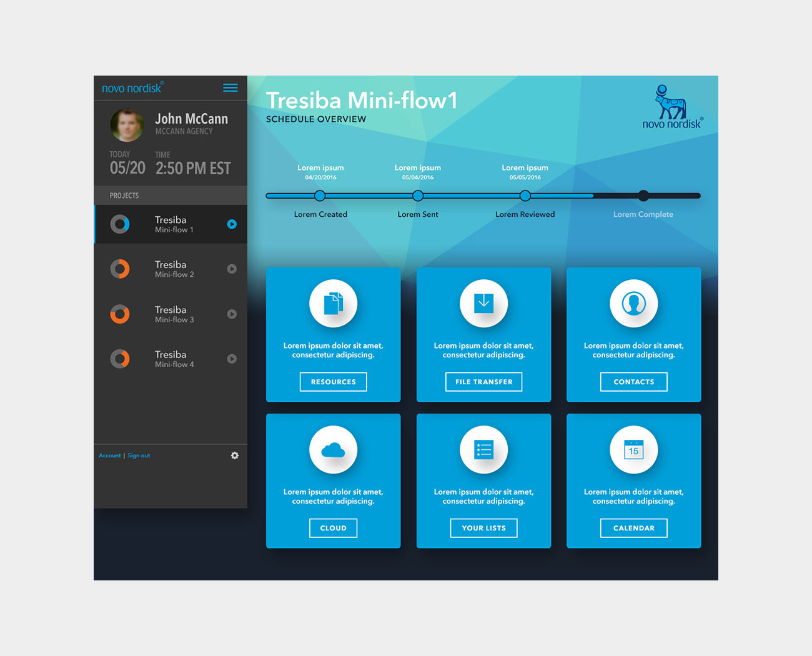Click the Lorem Sent timeline marker
This screenshot has width=812, height=656.
tap(418, 196)
